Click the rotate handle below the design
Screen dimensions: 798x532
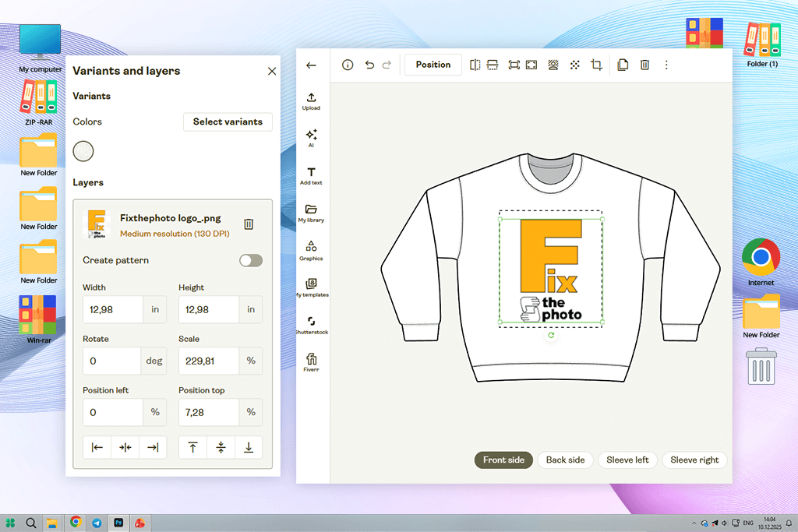click(x=551, y=335)
